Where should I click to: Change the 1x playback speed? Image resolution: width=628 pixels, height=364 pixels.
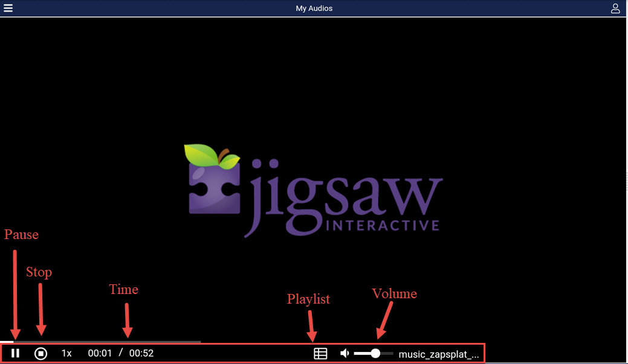(x=66, y=353)
